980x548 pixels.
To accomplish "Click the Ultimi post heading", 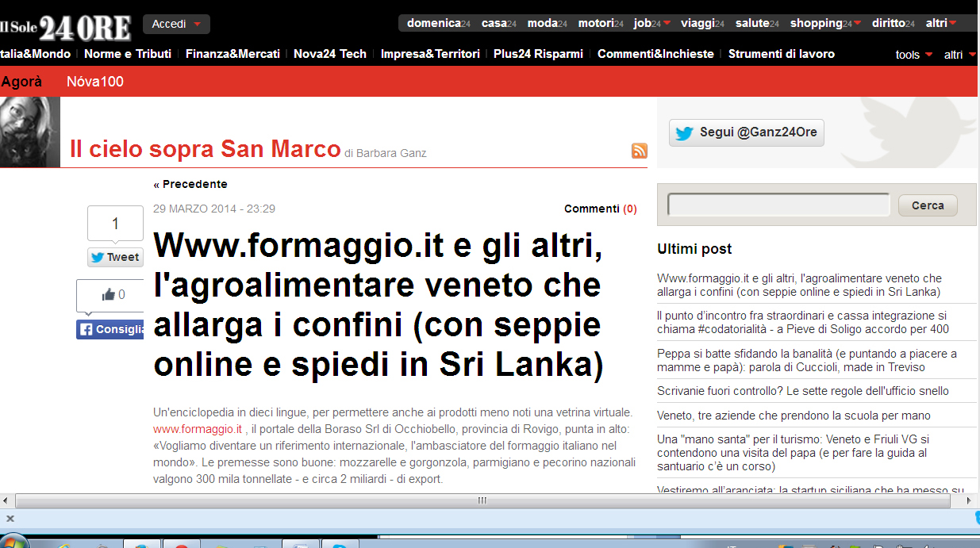I will coord(694,249).
